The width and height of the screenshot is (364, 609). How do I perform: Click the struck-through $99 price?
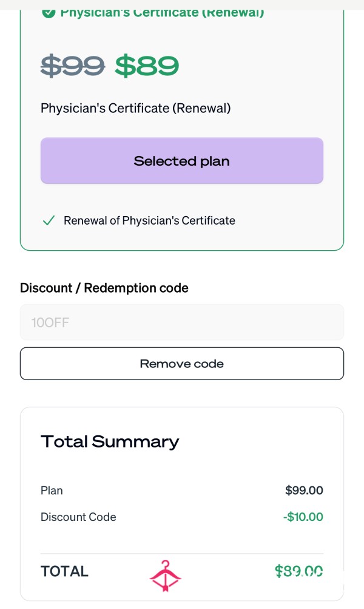click(x=73, y=66)
